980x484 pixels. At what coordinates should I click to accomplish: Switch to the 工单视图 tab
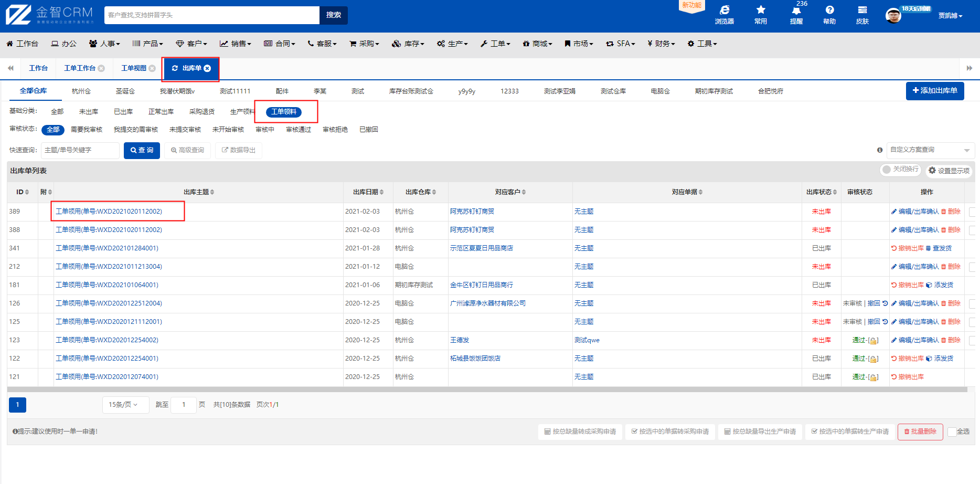coord(134,68)
